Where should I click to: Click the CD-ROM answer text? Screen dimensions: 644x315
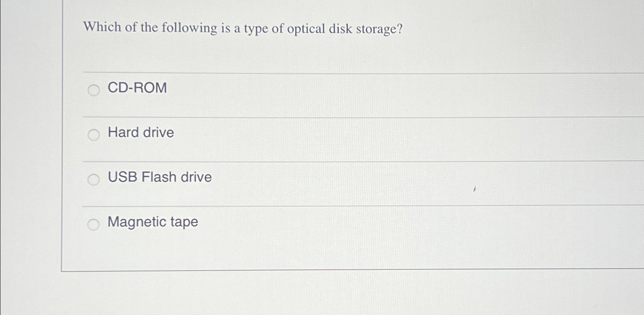pos(137,89)
